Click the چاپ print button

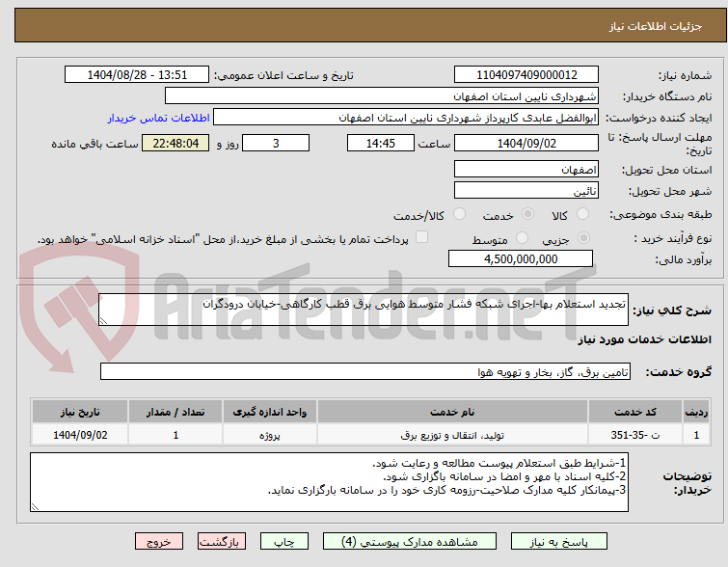tap(284, 542)
